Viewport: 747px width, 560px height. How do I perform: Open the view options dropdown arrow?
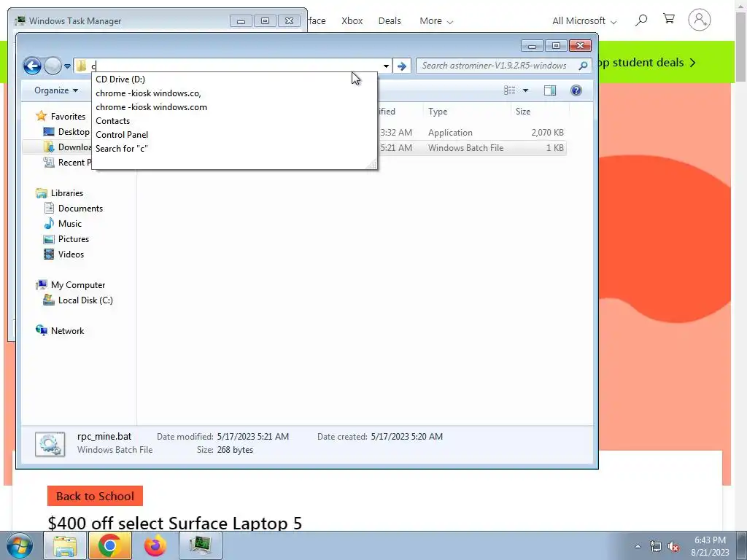[525, 90]
